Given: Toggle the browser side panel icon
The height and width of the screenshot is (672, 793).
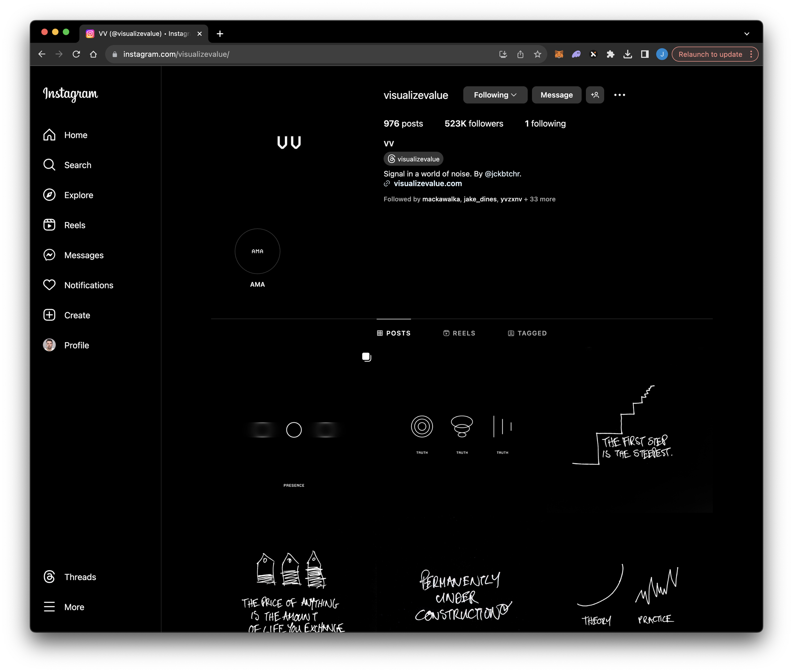Looking at the screenshot, I should click(645, 54).
